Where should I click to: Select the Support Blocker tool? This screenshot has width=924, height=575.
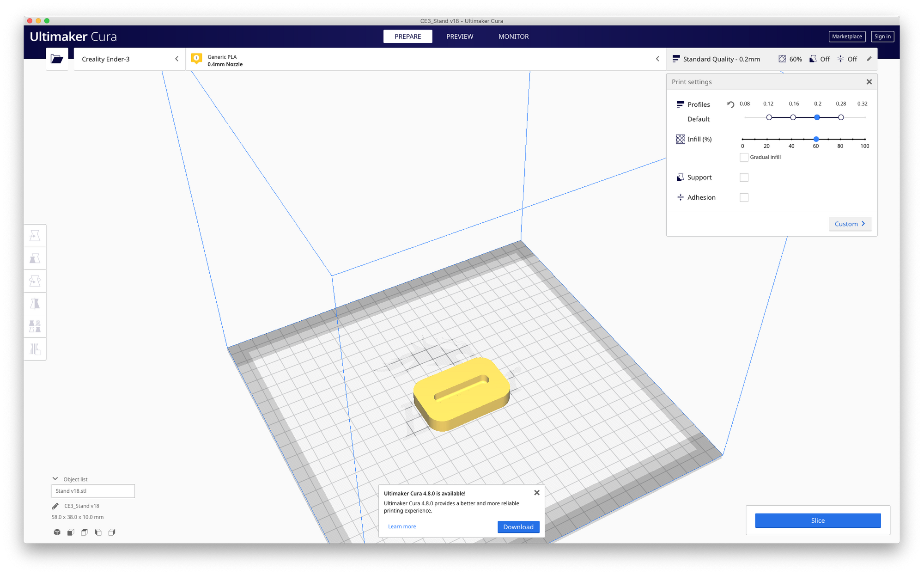[x=35, y=349]
